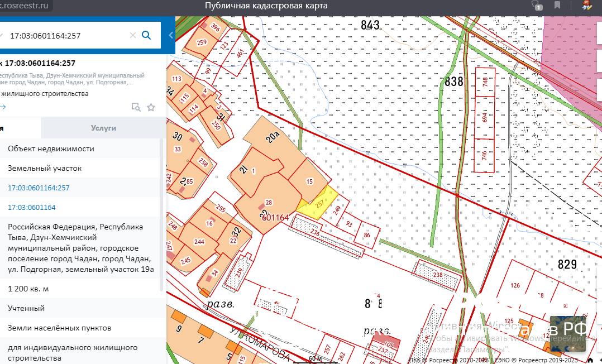Click the home icon at map bottom-right
Viewport: 602px width, 364px height.
coord(590,360)
